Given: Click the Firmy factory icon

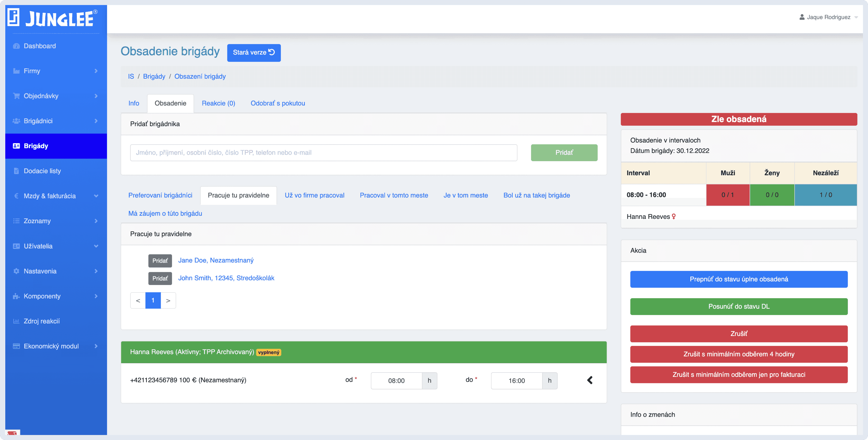Looking at the screenshot, I should (x=16, y=71).
